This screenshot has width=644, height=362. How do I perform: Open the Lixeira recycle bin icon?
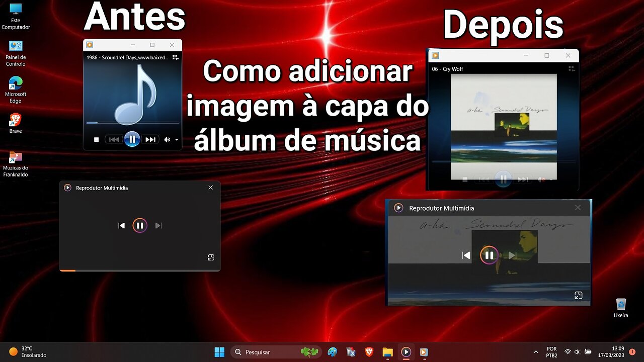(x=621, y=308)
